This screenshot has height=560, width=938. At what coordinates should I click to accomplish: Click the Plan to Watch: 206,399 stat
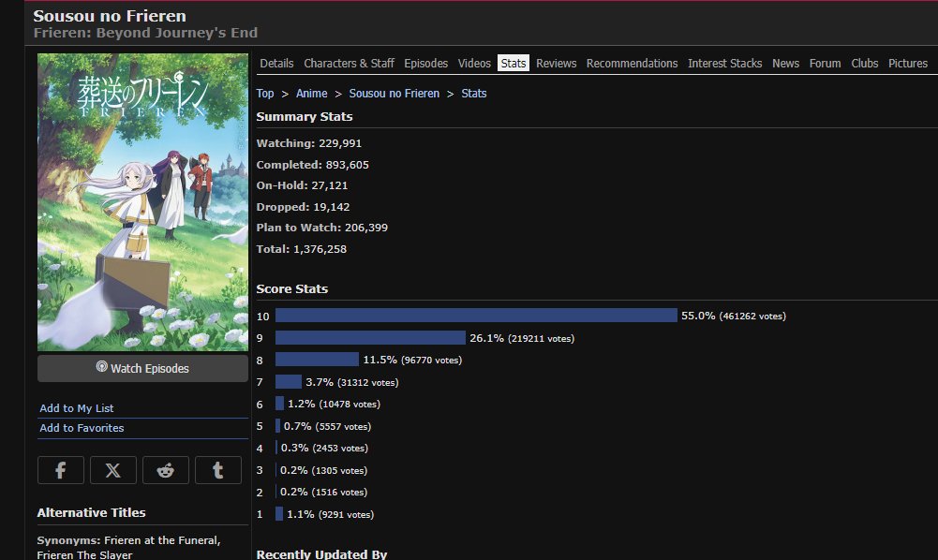click(321, 228)
